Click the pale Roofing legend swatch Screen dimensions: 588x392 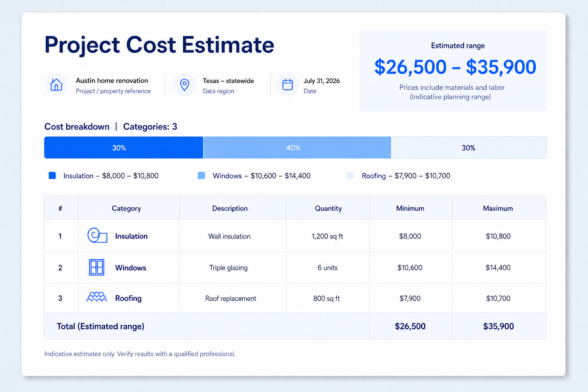click(350, 175)
